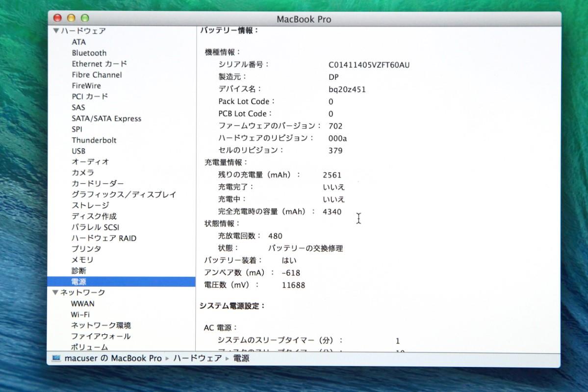
Task: Click the MacBook Pro window title
Action: [304, 20]
